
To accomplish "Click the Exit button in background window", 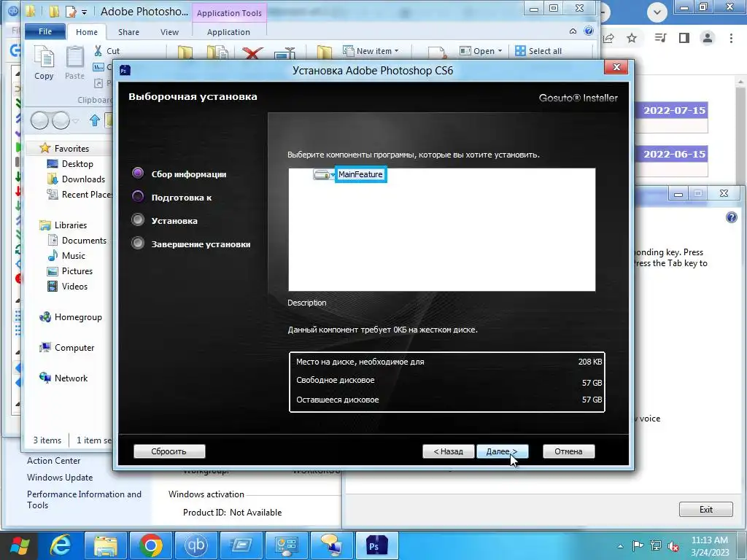I will [x=705, y=510].
